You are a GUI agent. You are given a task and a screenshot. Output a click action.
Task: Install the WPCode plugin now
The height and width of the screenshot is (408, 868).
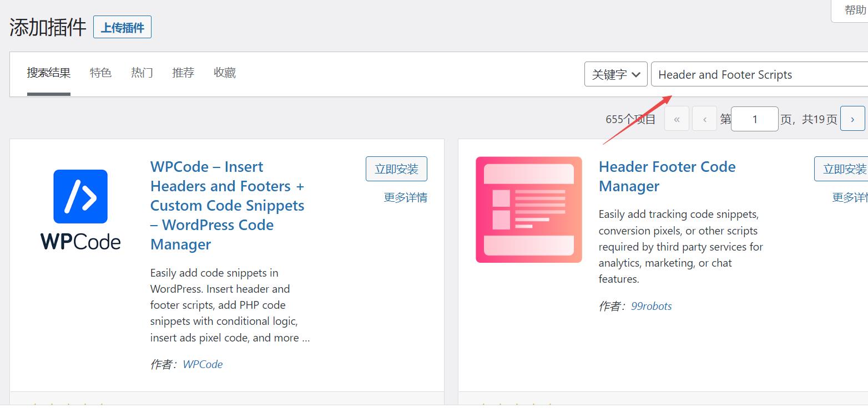click(x=396, y=169)
